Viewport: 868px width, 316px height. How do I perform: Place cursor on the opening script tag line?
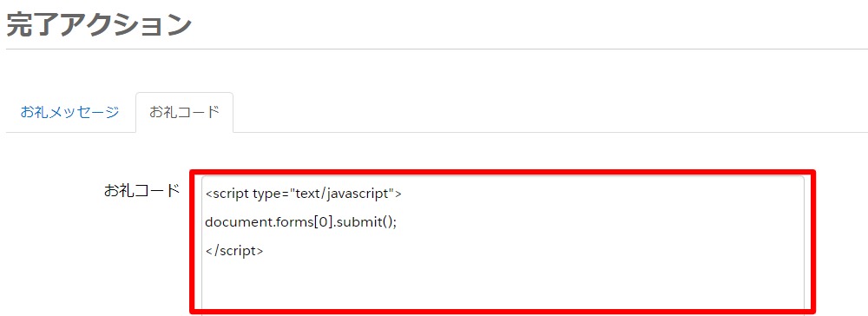pos(303,194)
